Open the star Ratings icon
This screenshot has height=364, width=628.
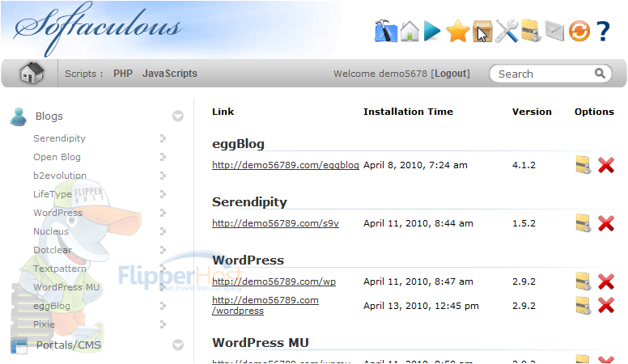tap(457, 31)
